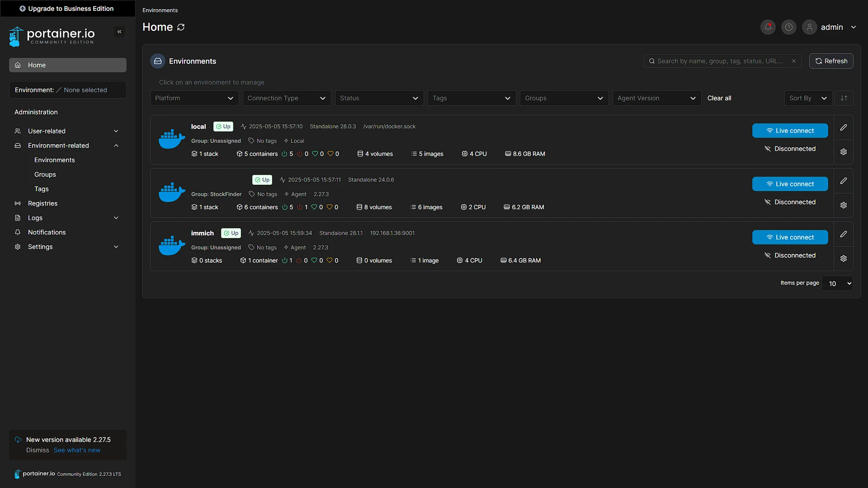Live connect to the local environment
Image resolution: width=868 pixels, height=488 pixels.
pos(790,131)
